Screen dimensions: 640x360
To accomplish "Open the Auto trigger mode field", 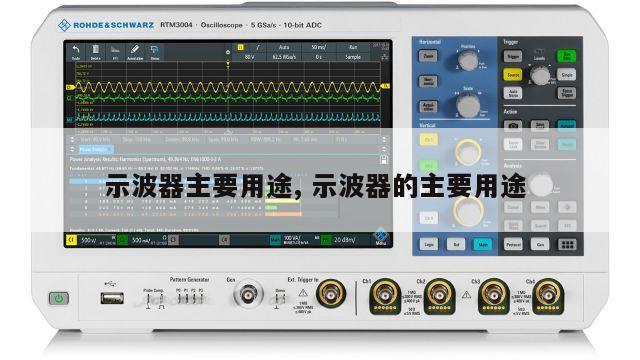I will (x=284, y=47).
